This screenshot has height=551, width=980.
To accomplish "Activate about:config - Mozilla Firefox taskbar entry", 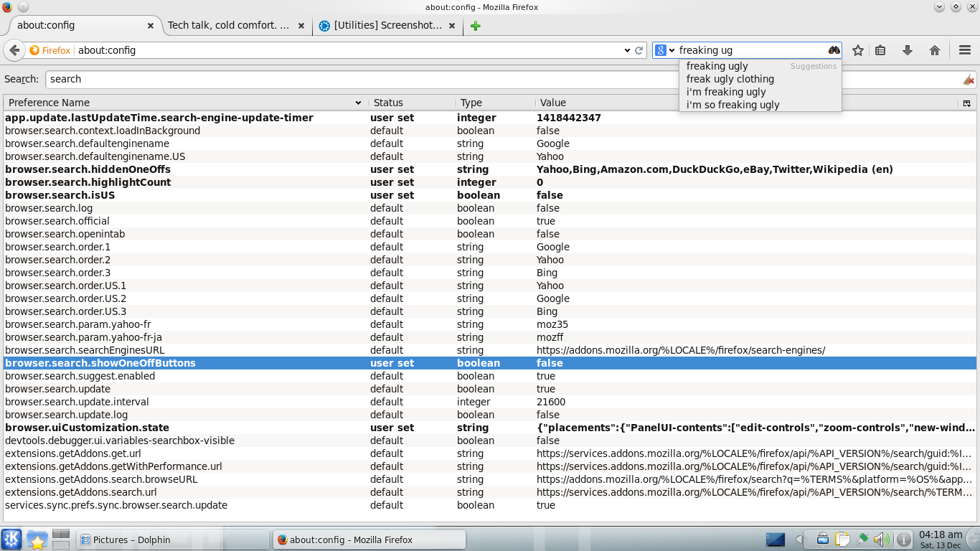I will click(x=369, y=540).
